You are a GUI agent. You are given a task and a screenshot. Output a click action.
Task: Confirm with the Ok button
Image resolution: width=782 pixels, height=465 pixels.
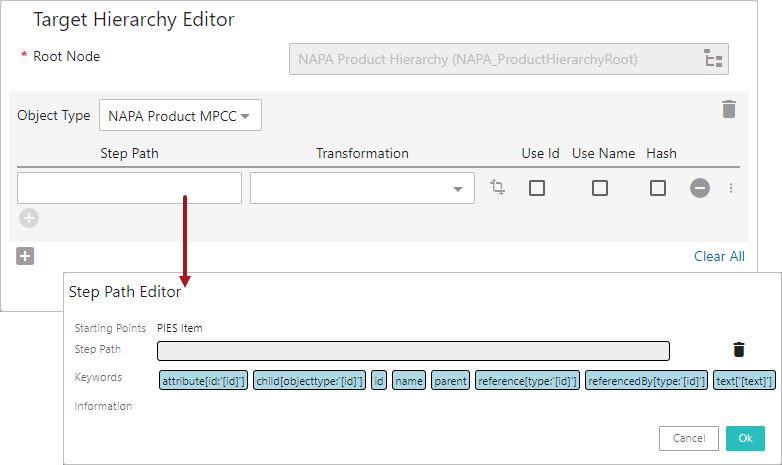[x=745, y=438]
